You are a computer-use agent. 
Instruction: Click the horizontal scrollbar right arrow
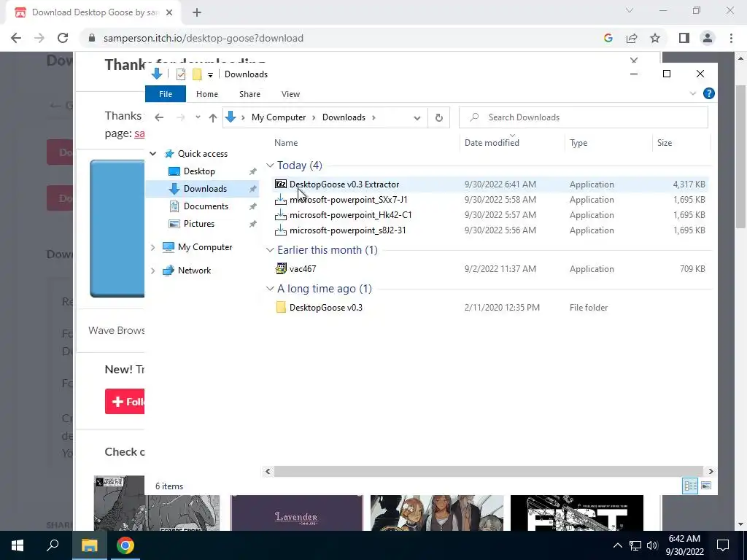(x=711, y=472)
